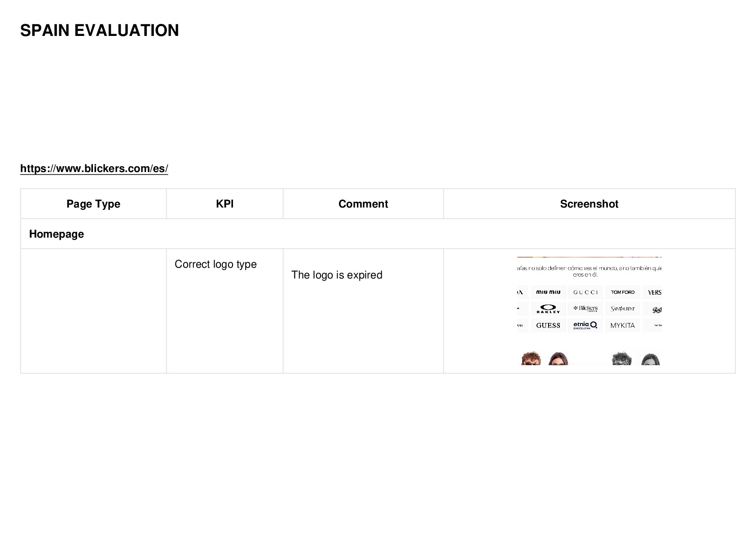Click the Page Type column header

click(x=93, y=204)
